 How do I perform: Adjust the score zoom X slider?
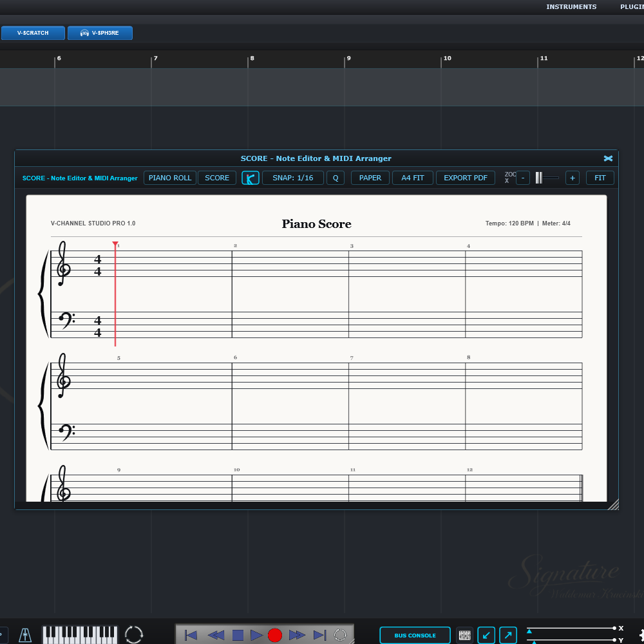547,178
